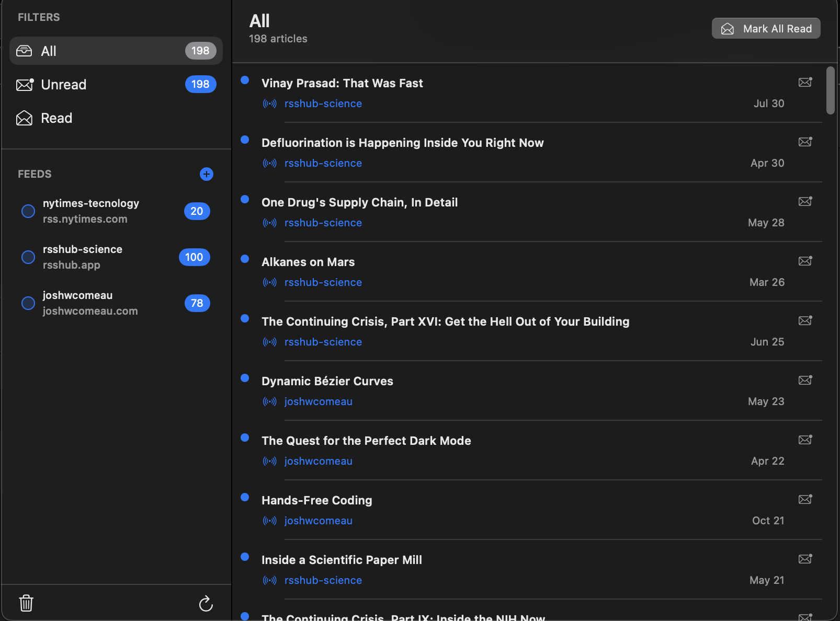Click envelope icon for Dynamic Bézier Curves
Screen dimensions: 840x621
click(805, 381)
